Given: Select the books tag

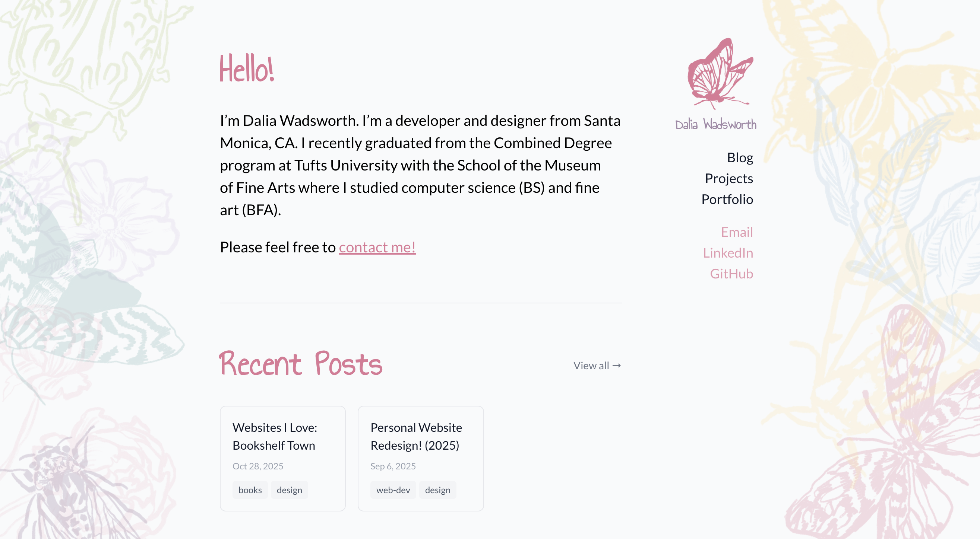Looking at the screenshot, I should pos(250,490).
